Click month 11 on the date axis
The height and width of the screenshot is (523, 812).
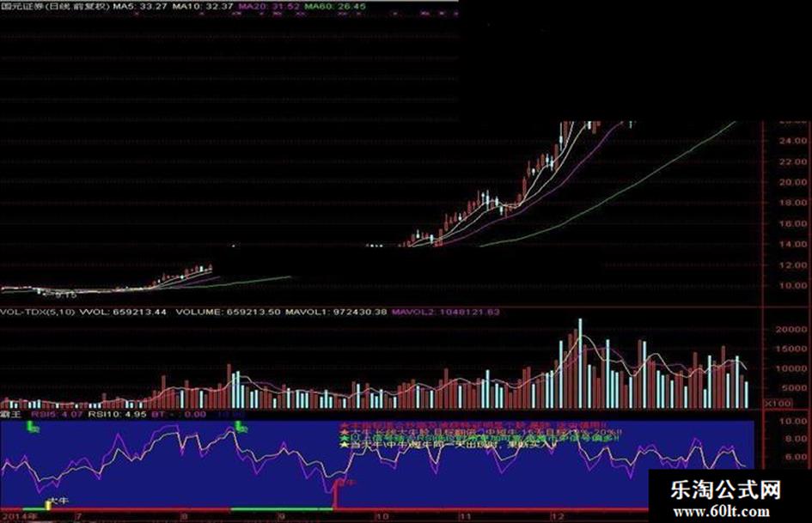click(x=466, y=517)
